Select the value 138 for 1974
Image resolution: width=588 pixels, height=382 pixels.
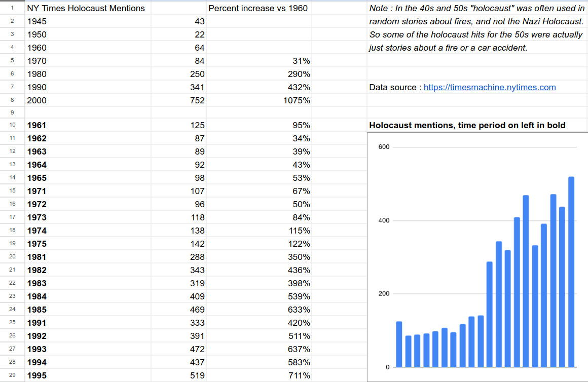point(179,230)
